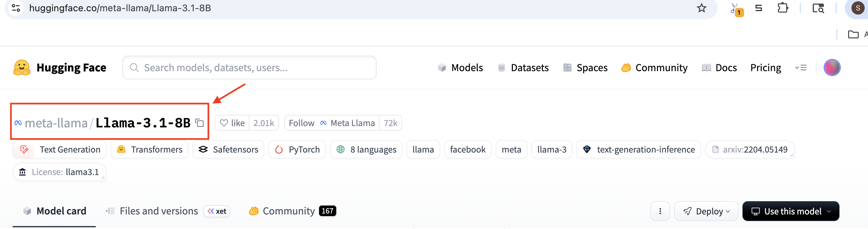Select the text-generation-inference tag
This screenshot has height=229, width=868.
coord(638,149)
